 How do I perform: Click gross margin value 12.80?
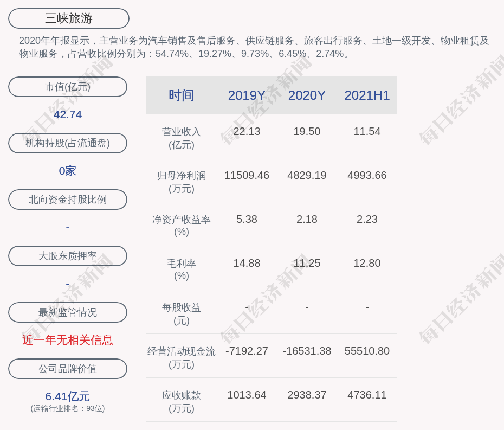pos(367,263)
